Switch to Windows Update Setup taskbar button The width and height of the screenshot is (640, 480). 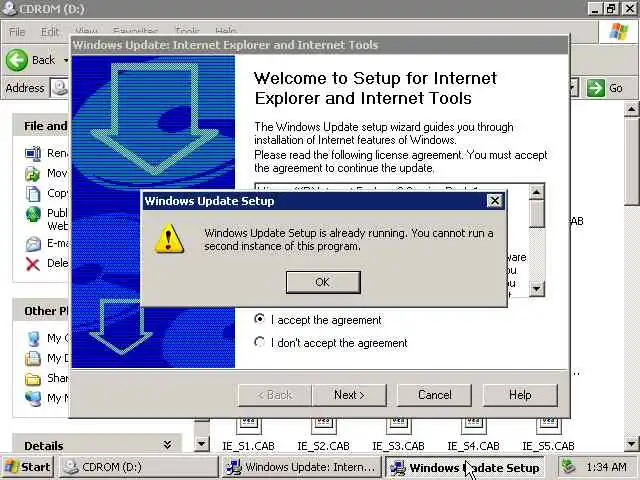[466, 467]
